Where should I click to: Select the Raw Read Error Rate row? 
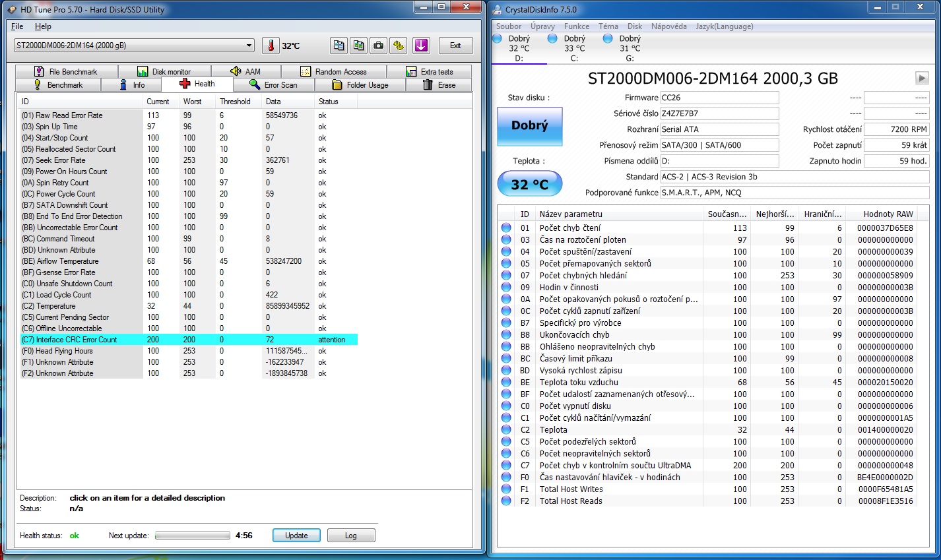pyautogui.click(x=188, y=115)
